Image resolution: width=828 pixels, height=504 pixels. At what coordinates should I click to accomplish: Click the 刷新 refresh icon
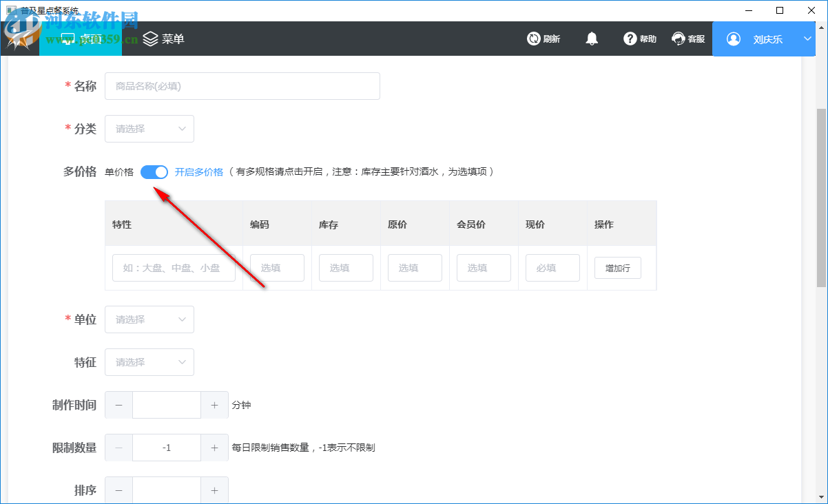[534, 39]
